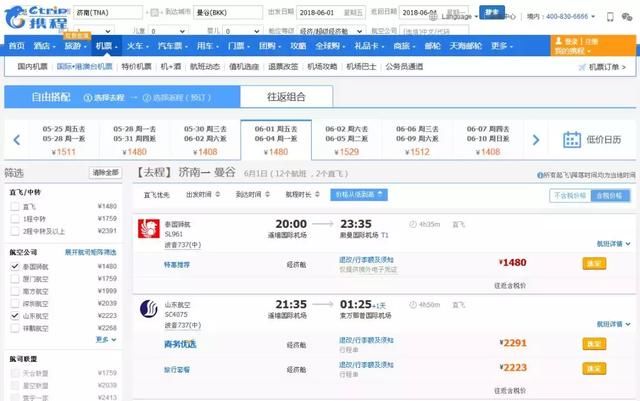Viewport: 640px width, 401px height.
Task: Click the Thai Lion Air airline logo
Action: click(x=149, y=228)
